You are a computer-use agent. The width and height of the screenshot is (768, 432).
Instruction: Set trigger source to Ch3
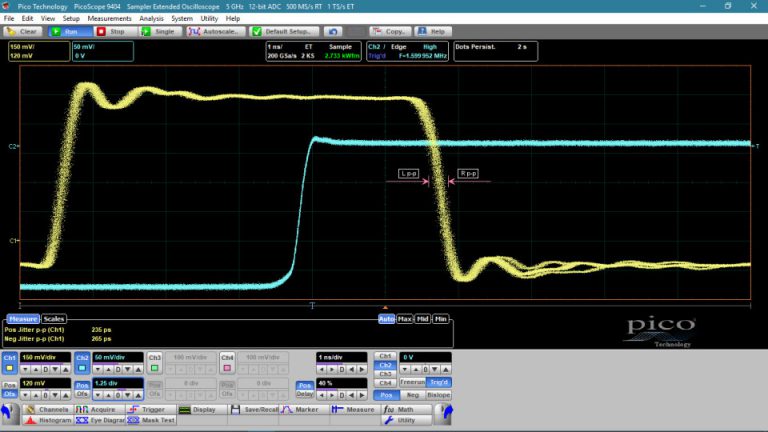[385, 374]
